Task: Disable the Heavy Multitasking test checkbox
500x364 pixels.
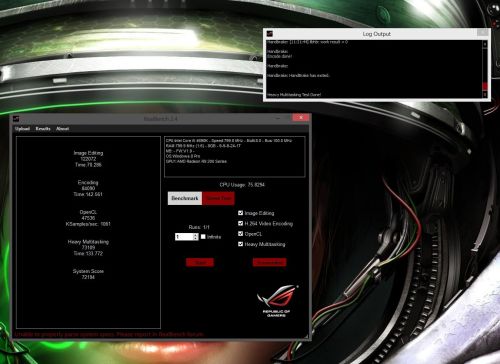Action: (240, 244)
